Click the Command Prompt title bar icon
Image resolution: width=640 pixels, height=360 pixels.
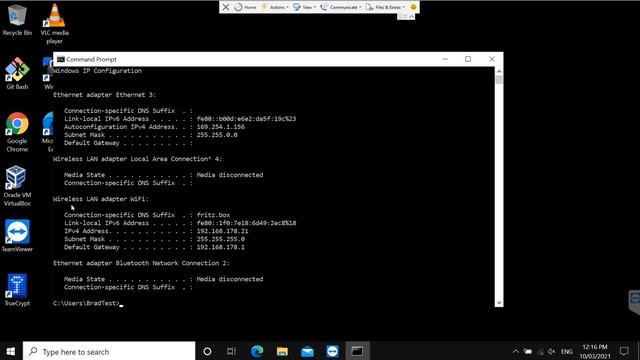coord(60,59)
